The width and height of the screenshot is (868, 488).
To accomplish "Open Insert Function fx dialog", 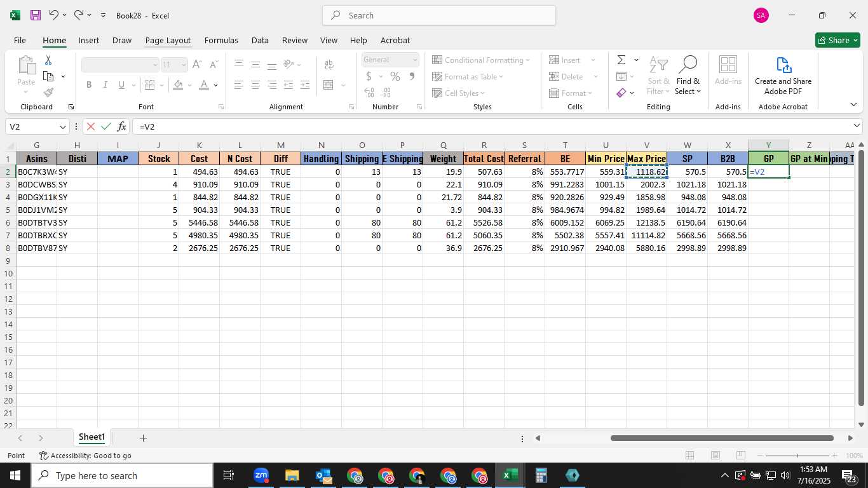I will click(x=121, y=126).
